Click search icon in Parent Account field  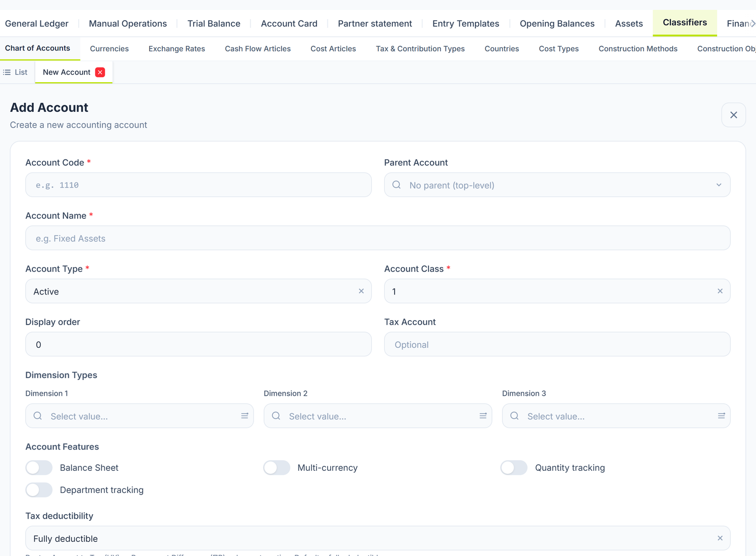coord(397,185)
